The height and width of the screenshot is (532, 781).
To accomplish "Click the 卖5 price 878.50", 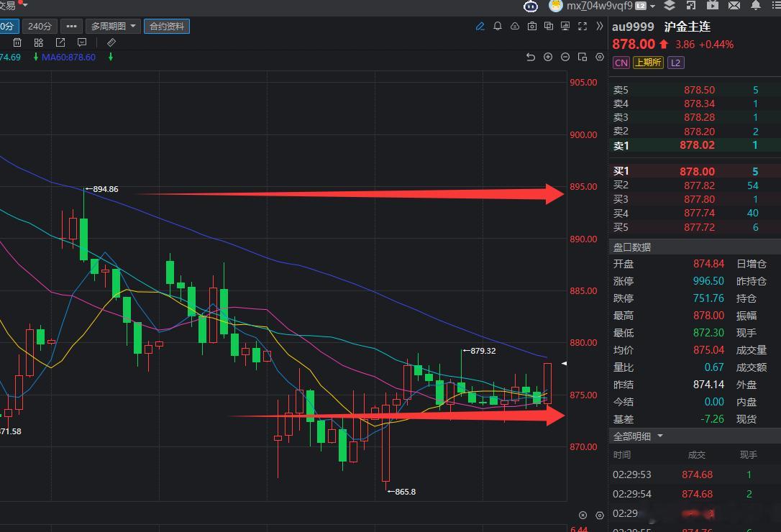I will point(699,90).
